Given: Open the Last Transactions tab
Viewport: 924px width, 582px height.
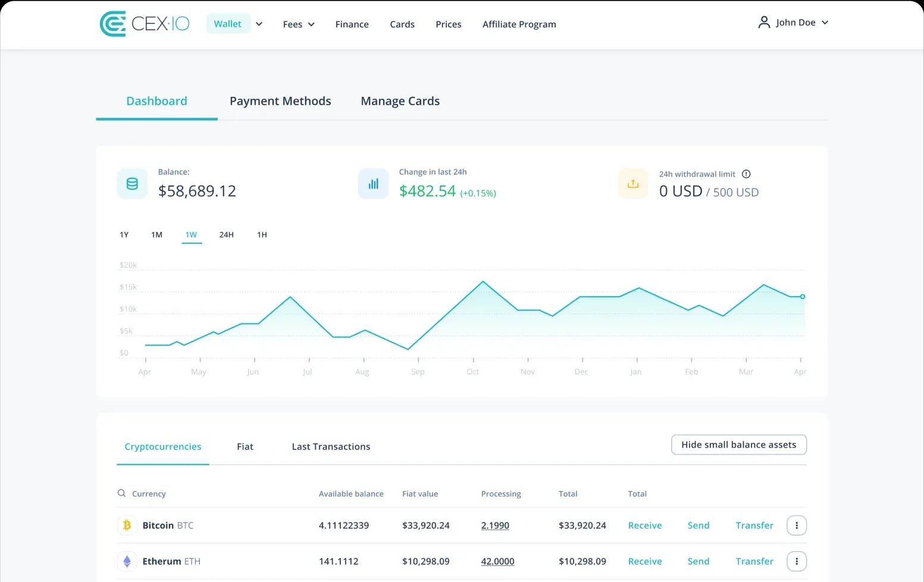Looking at the screenshot, I should (331, 446).
